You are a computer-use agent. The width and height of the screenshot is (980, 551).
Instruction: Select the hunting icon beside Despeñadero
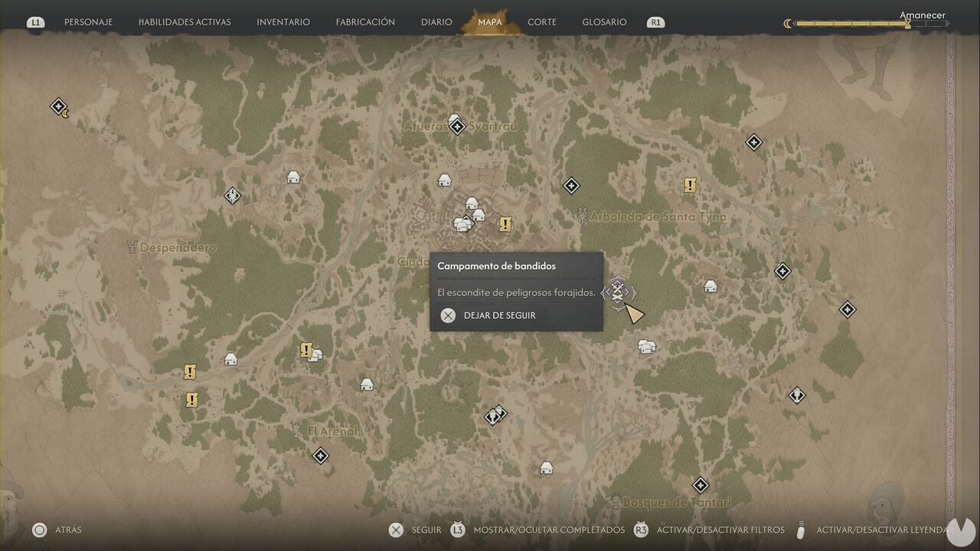[132, 247]
